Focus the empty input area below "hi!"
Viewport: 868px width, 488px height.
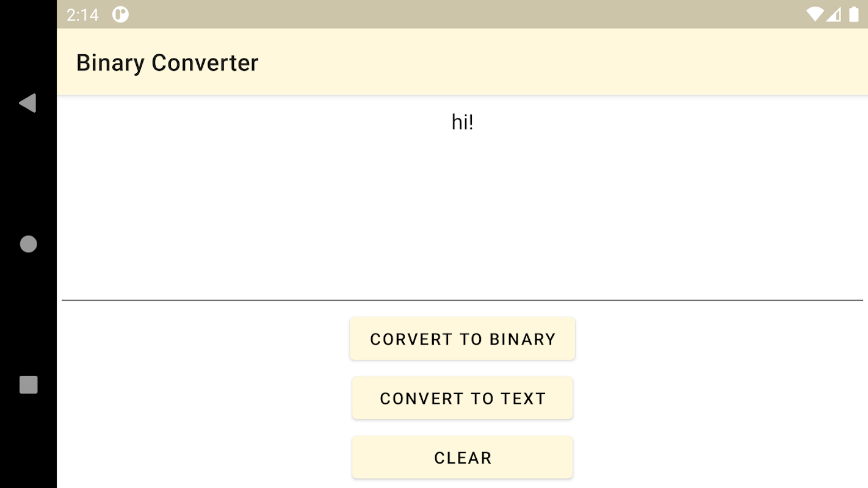coord(462,220)
